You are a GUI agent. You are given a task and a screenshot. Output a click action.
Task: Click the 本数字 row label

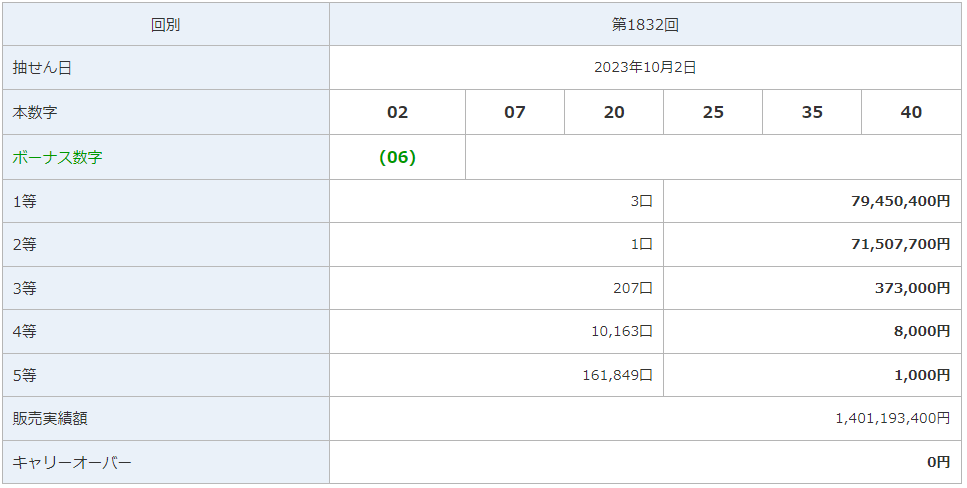pos(35,112)
